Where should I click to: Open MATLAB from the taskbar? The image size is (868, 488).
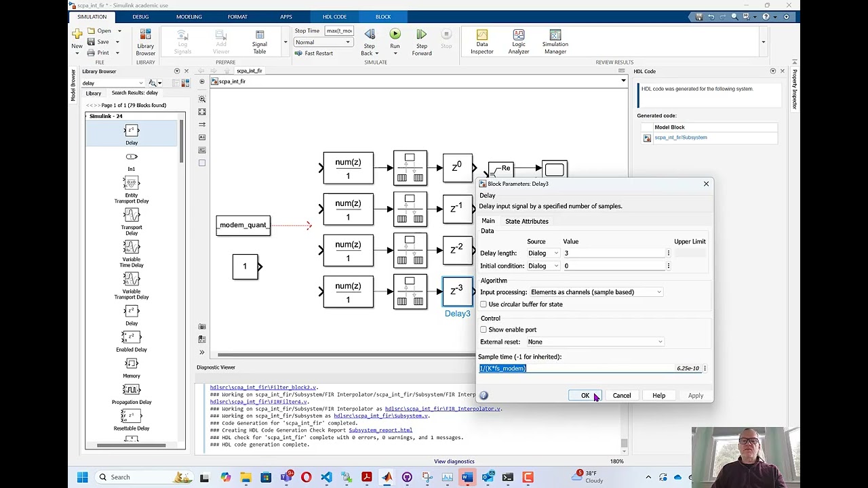pyautogui.click(x=387, y=477)
